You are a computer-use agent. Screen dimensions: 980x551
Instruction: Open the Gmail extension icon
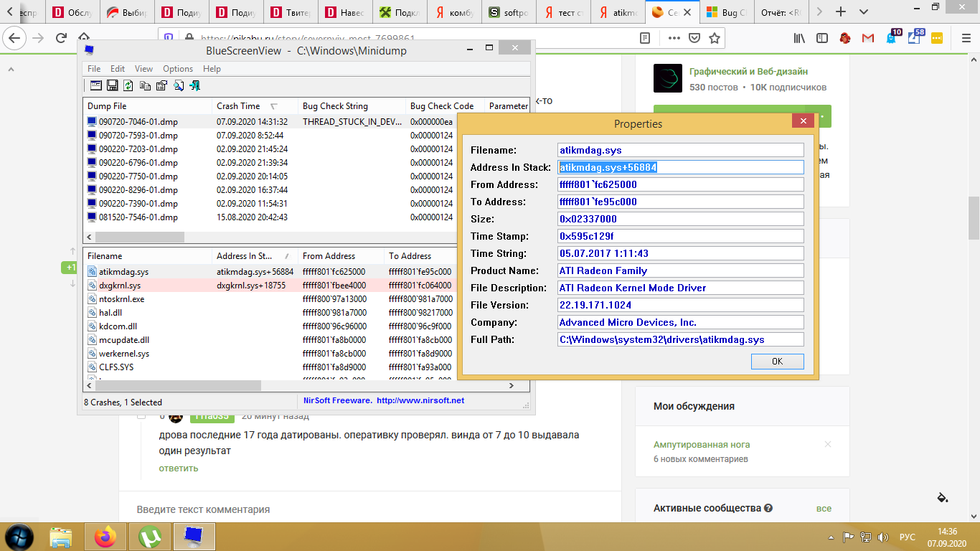coord(868,38)
